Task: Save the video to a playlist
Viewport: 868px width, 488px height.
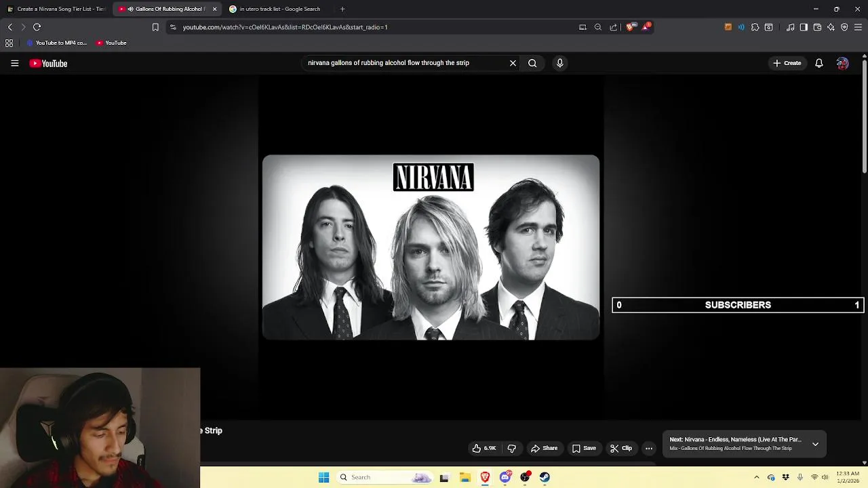Action: click(x=584, y=448)
